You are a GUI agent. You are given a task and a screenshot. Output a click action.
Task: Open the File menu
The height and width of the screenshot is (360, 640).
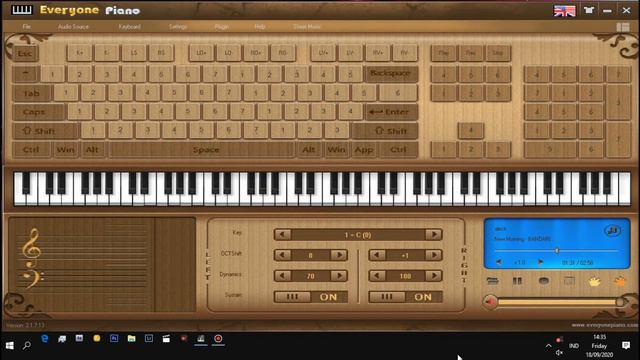pyautogui.click(x=27, y=27)
